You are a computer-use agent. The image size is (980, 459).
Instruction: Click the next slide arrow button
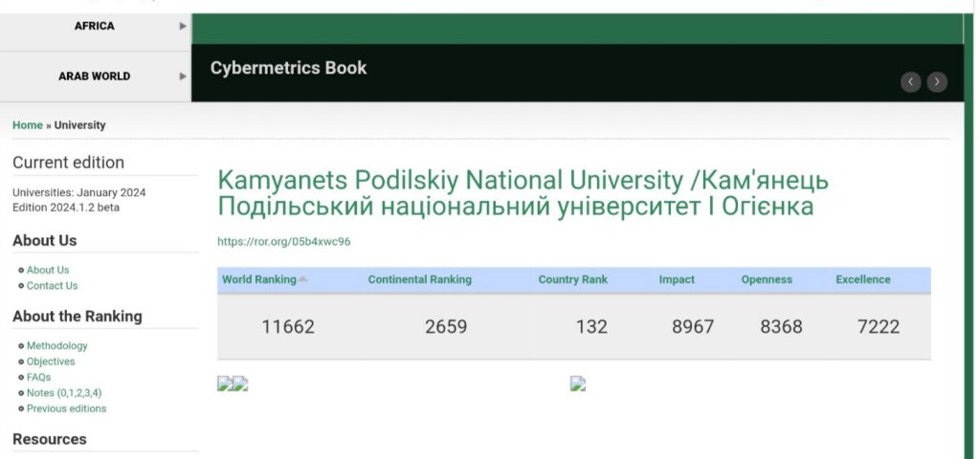(x=937, y=82)
